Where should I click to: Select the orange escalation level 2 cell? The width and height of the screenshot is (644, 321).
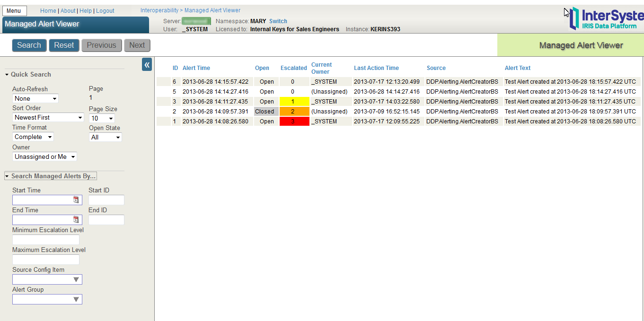[294, 112]
